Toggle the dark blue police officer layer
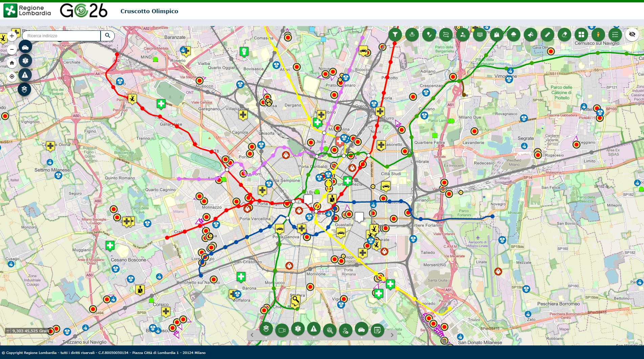The width and height of the screenshot is (644, 359). tap(24, 89)
